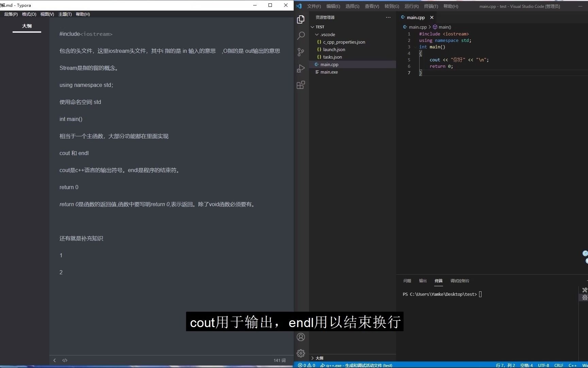Switch to the 调试控制台 tab
588x368 pixels.
pos(459,281)
